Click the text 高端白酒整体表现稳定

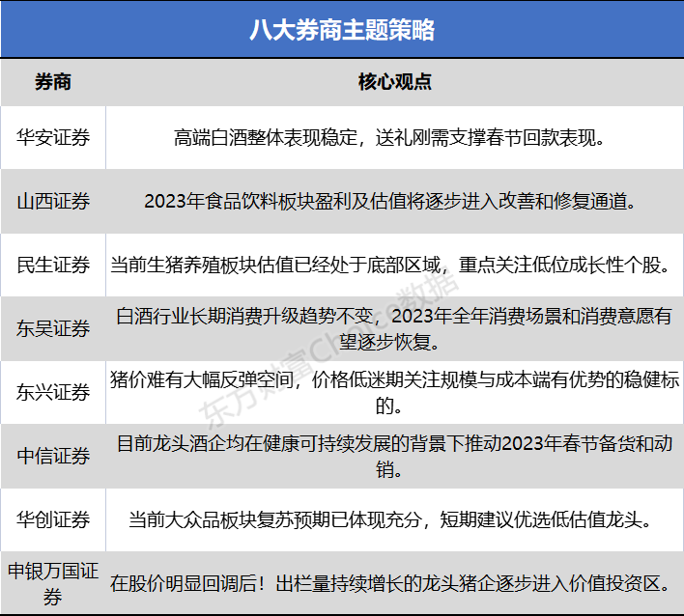tap(266, 138)
